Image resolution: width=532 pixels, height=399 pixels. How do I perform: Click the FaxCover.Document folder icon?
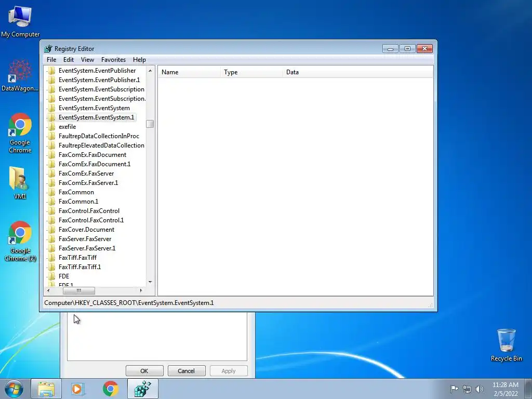point(51,230)
